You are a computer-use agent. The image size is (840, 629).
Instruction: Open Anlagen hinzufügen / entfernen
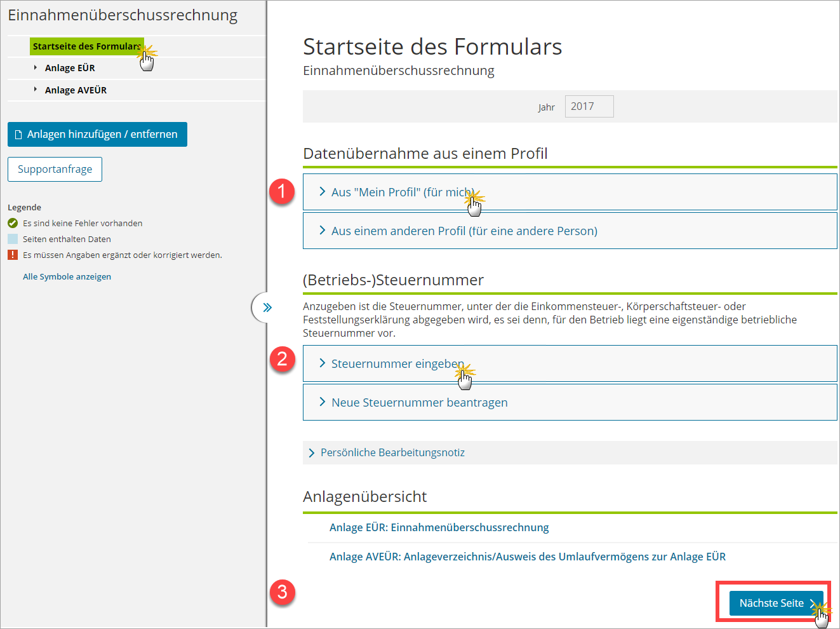(x=97, y=134)
